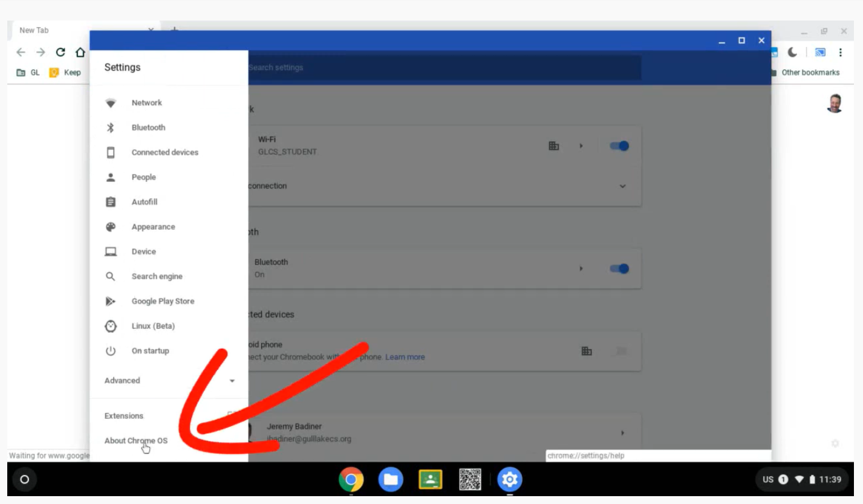
Task: Reload the page in the Chrome window
Action: [60, 52]
